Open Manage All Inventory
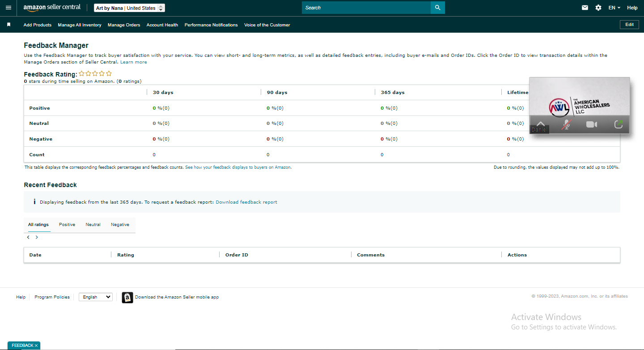 coord(80,25)
